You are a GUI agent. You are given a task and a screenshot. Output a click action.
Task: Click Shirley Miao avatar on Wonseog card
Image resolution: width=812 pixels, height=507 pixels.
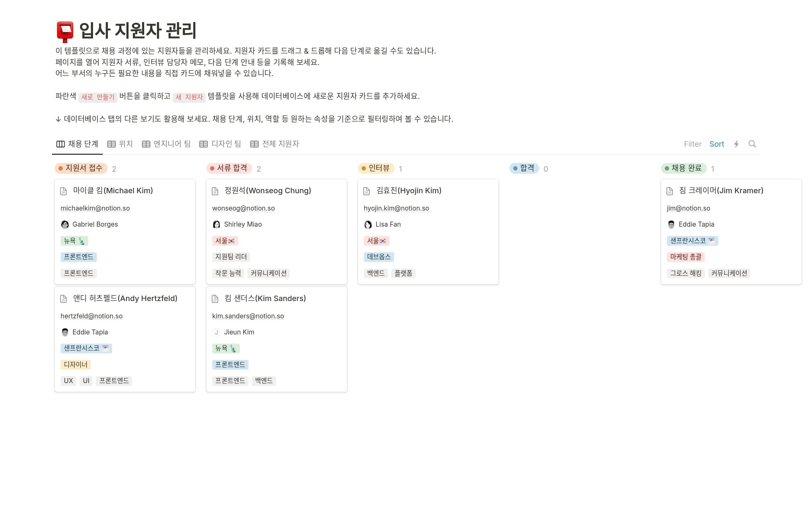216,225
